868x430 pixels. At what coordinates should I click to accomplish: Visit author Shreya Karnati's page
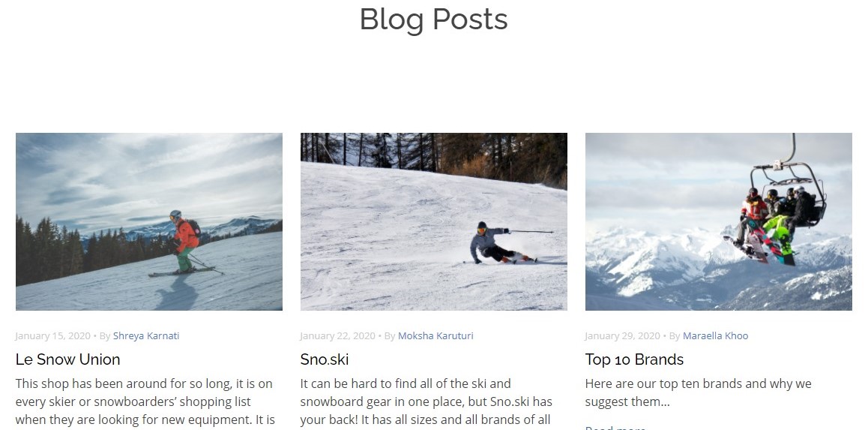click(146, 335)
